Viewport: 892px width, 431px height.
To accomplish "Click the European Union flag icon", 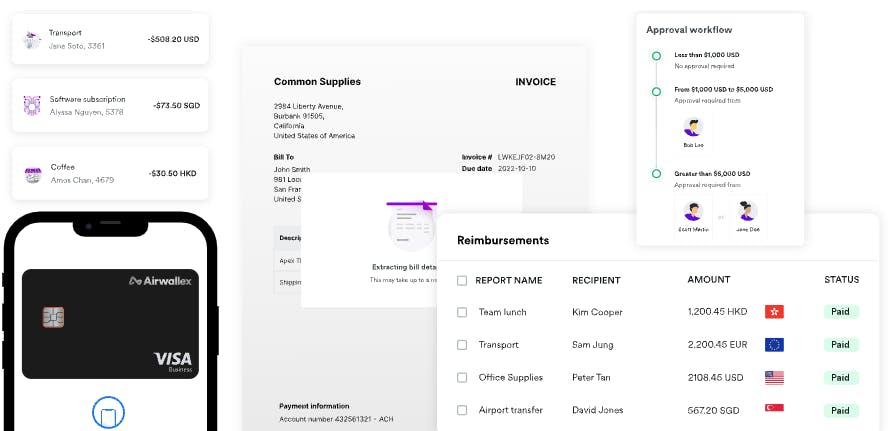I will [774, 345].
